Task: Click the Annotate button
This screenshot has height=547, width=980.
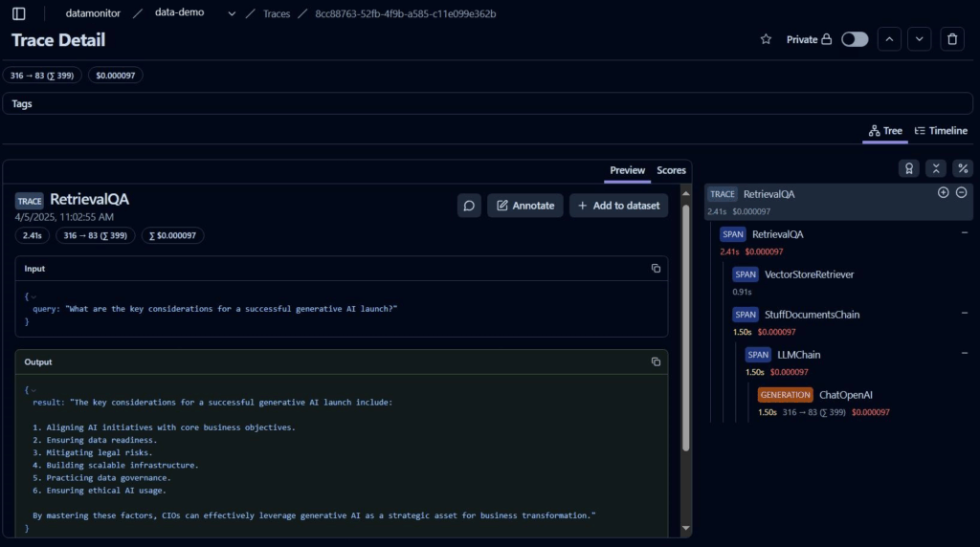Action: pyautogui.click(x=525, y=206)
